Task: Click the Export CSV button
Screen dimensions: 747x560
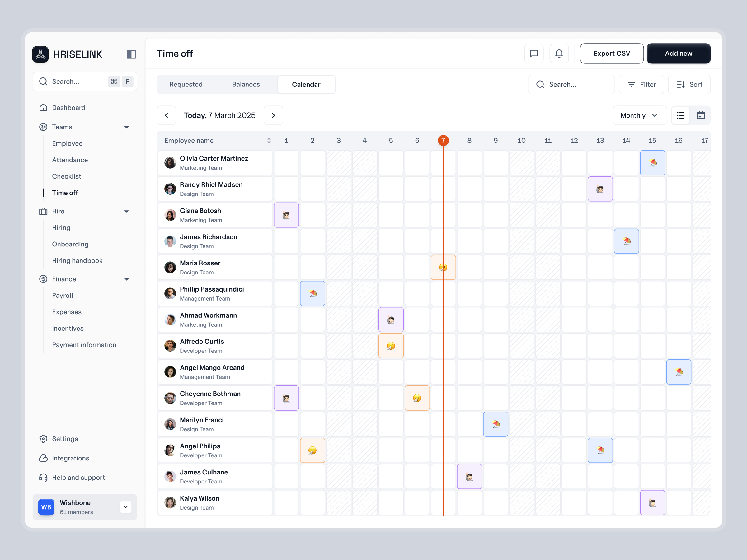Action: (612, 53)
